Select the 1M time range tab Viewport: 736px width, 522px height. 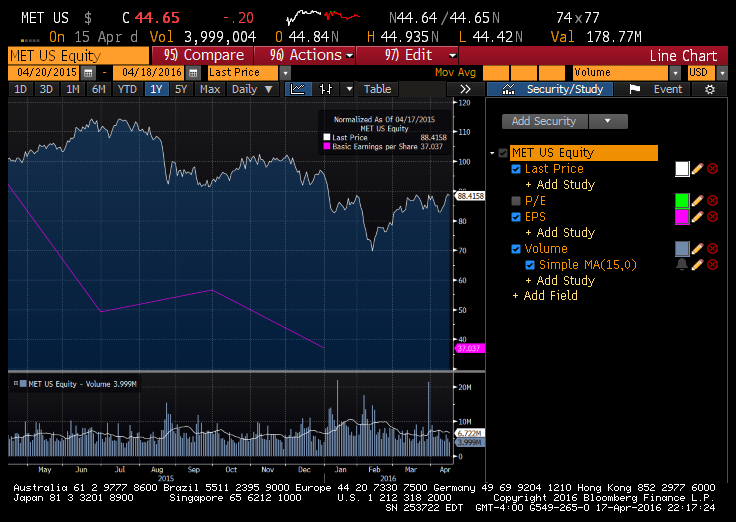[72, 89]
